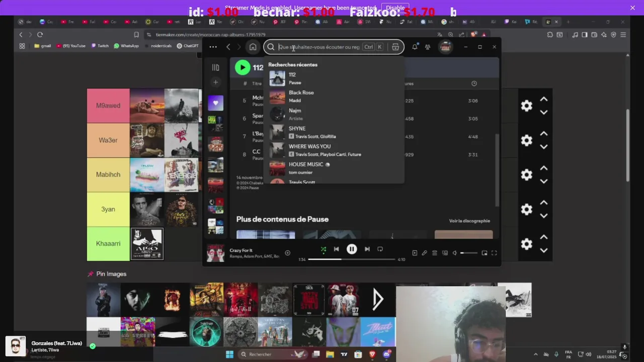The width and height of the screenshot is (644, 362).
Task: Toggle Now Playing view panel
Action: coord(415,253)
